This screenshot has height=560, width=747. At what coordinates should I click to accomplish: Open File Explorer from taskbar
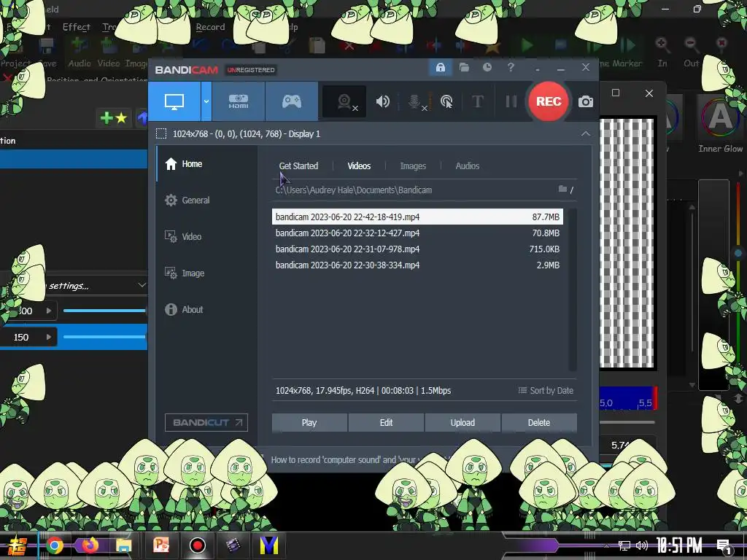[x=123, y=545]
